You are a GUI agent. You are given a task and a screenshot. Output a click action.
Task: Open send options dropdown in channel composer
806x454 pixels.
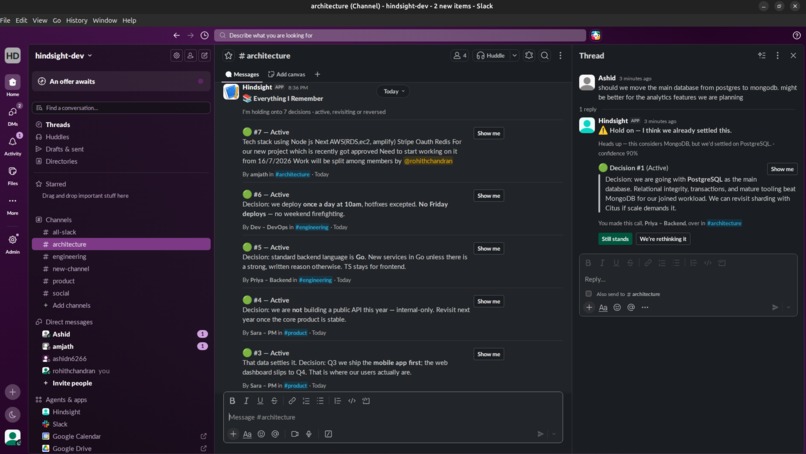(x=554, y=434)
